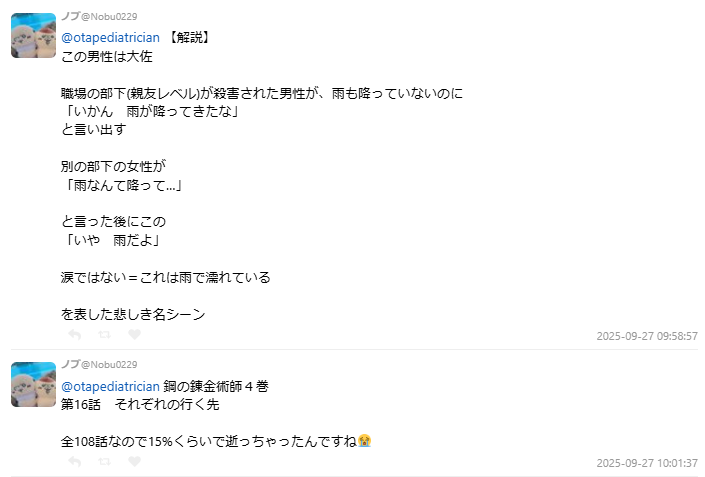Screen dimensions: 705x477
Task: Reply to the 鋼の錬金術師 tweet
Action: click(75, 462)
